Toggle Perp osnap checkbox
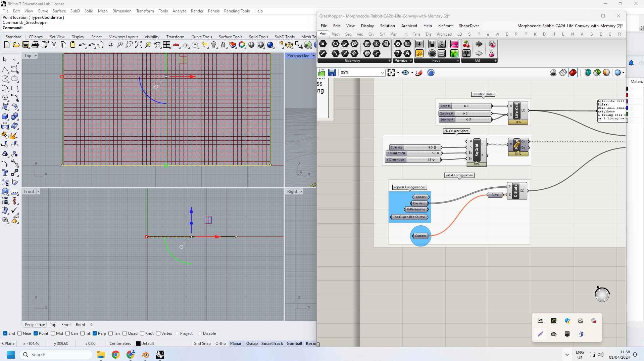 (95, 333)
